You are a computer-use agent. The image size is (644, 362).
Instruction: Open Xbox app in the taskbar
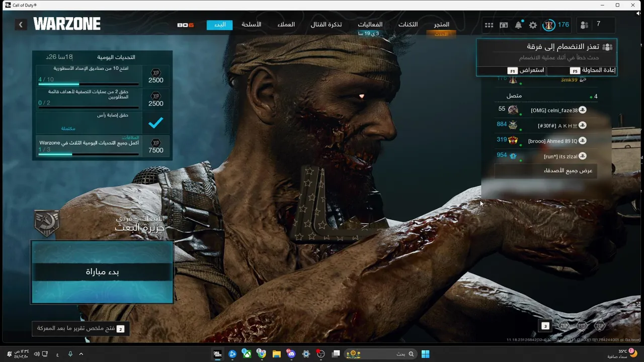click(247, 354)
